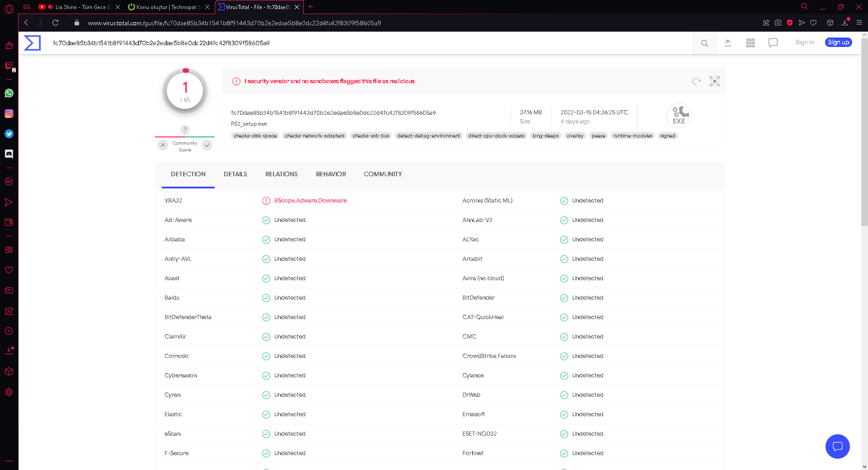
Task: Click the browser address bar URL
Action: point(234,23)
